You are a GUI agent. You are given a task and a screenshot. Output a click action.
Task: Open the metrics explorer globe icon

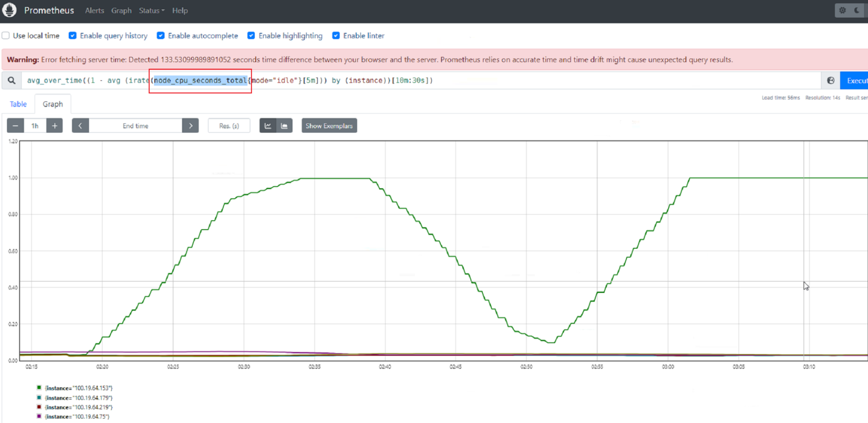[830, 81]
